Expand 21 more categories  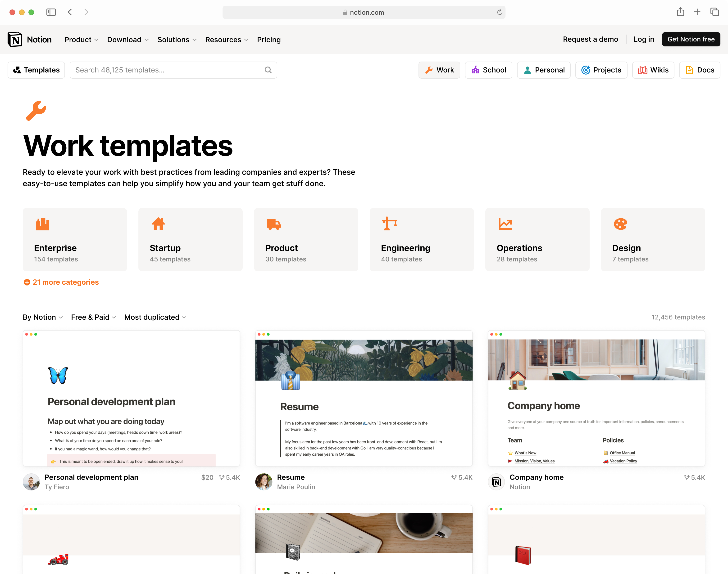click(61, 282)
